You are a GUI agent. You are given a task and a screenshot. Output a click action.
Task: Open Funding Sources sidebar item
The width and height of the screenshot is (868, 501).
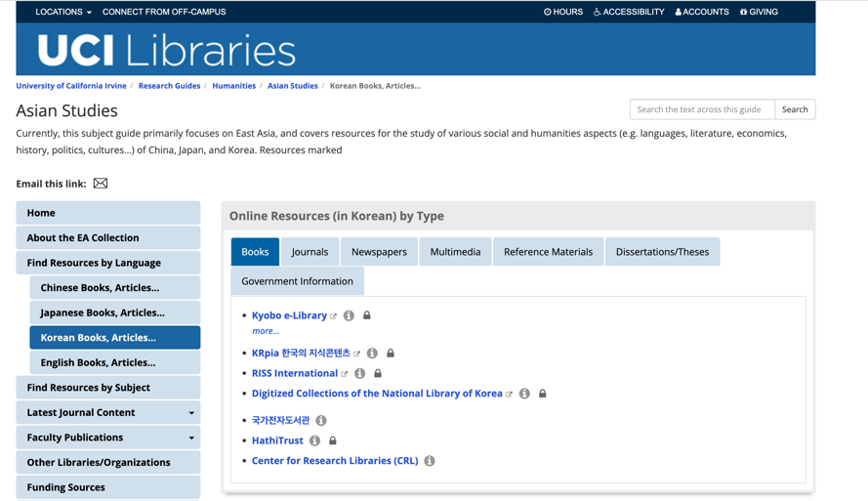pos(108,487)
